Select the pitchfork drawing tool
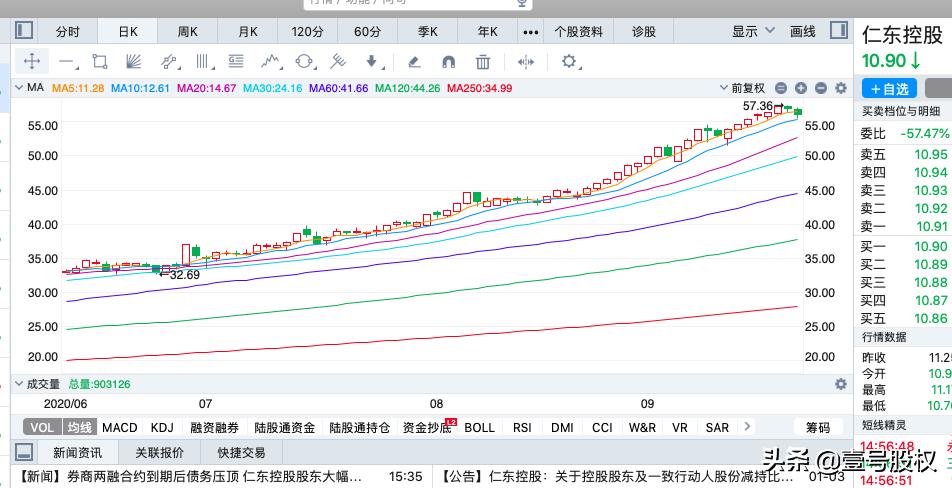Image resolution: width=952 pixels, height=488 pixels. pyautogui.click(x=338, y=61)
